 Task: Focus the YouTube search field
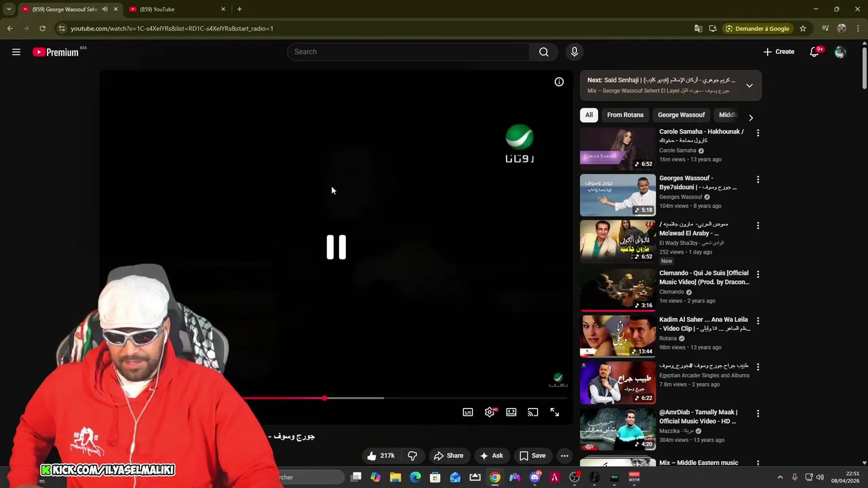408,52
